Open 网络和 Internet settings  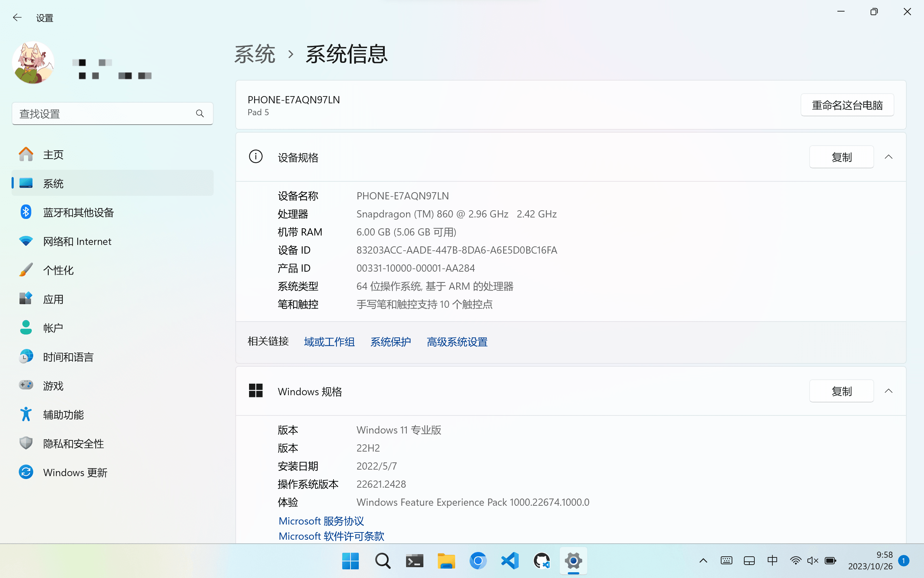tap(112, 241)
